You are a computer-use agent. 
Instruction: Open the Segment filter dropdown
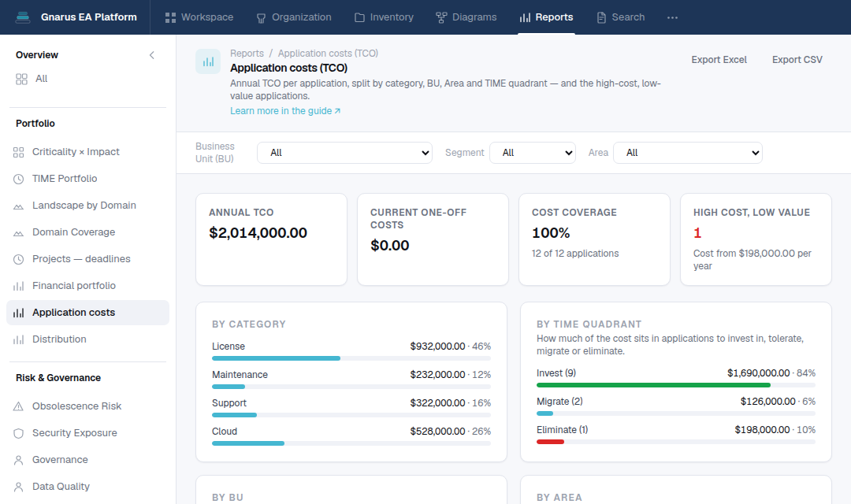533,153
